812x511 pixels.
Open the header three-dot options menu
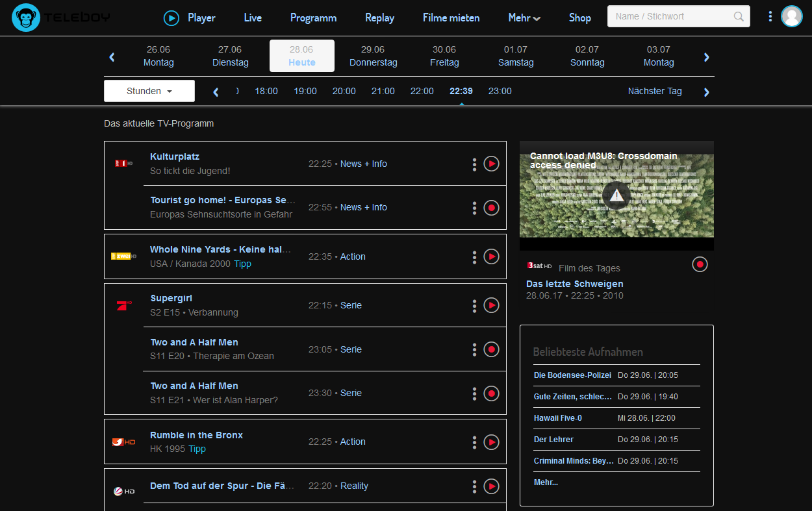coord(770,16)
